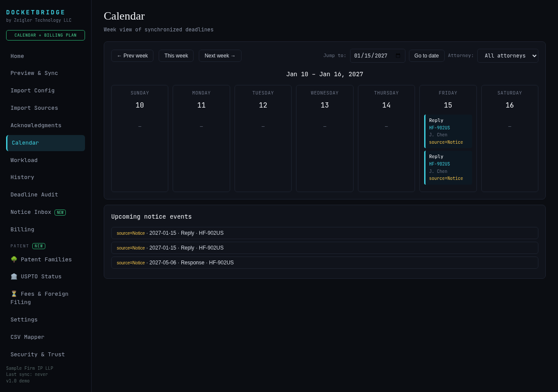The height and width of the screenshot is (392, 558).
Task: Select the Tuesday 12 day column
Action: click(263, 139)
